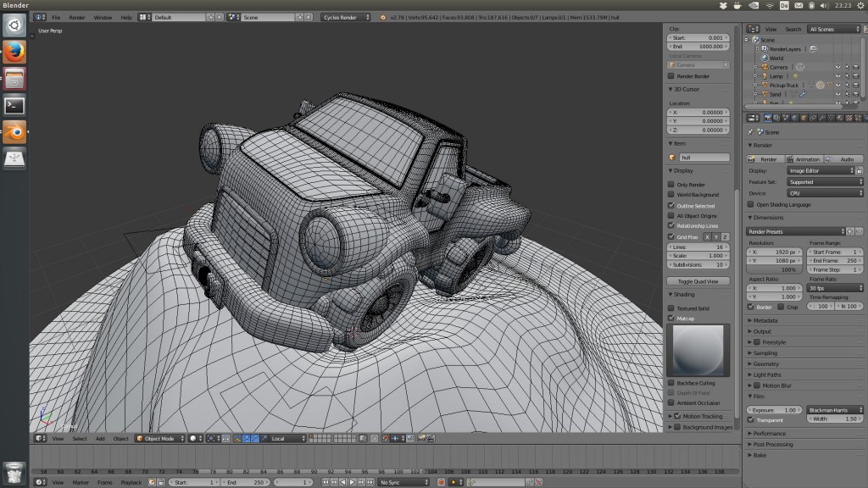
Task: Toggle Camera visibility eye in Outliner
Action: point(837,67)
